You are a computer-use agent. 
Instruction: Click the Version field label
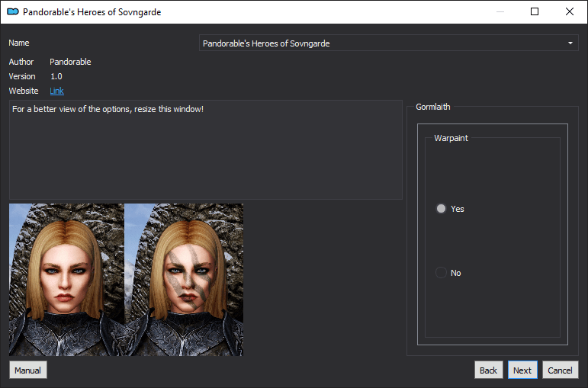tap(22, 76)
